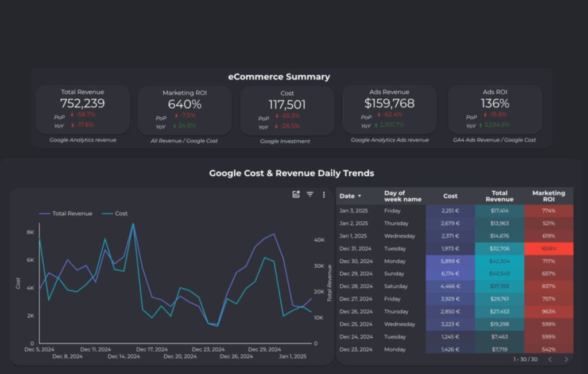
Task: Open the three-dot options menu on the chart
Action: tap(324, 194)
